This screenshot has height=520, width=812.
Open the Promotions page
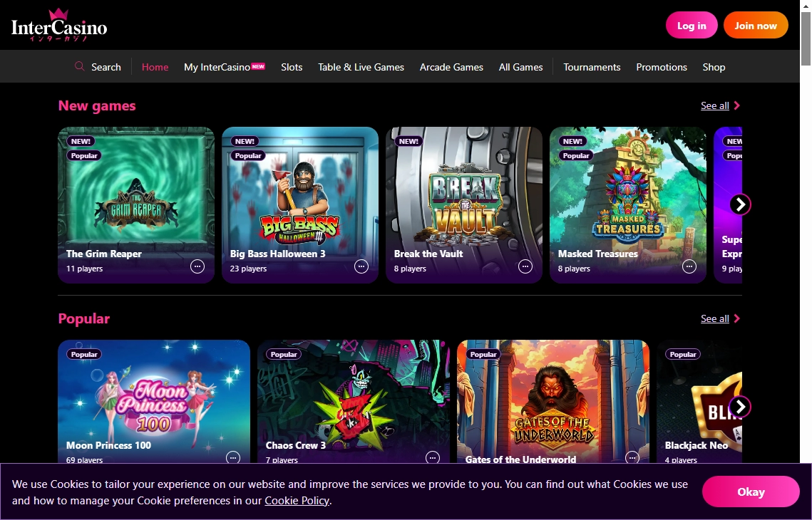[x=662, y=67]
